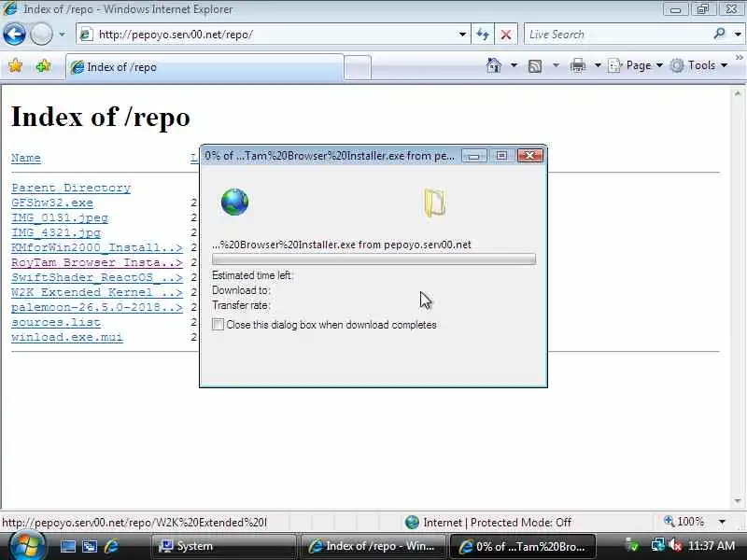Open GFShw32.exe file link
Image resolution: width=747 pixels, height=560 pixels.
(x=52, y=203)
